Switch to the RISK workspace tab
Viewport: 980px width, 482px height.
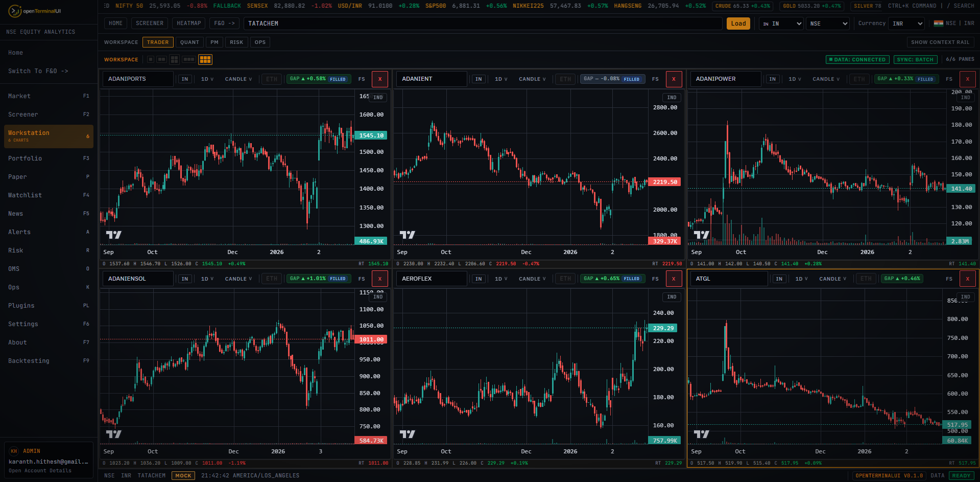236,42
